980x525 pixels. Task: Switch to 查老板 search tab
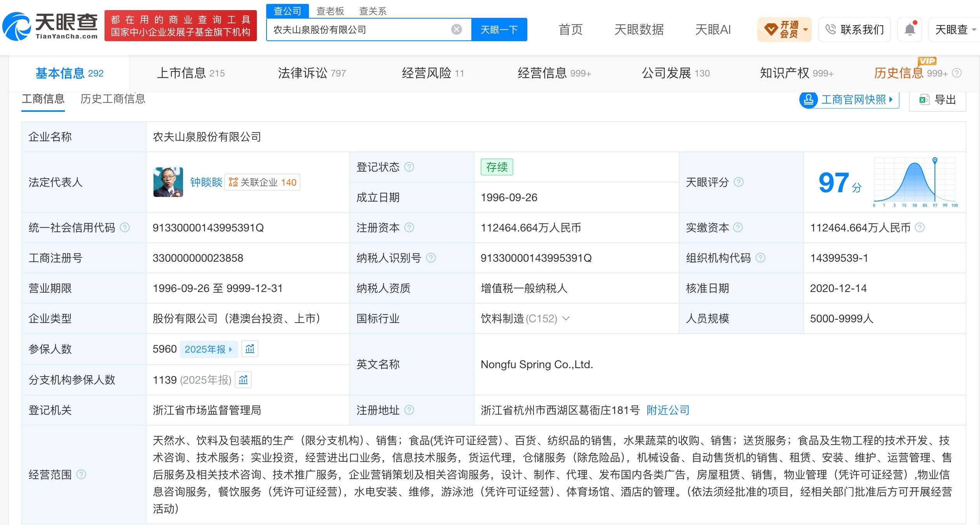330,11
